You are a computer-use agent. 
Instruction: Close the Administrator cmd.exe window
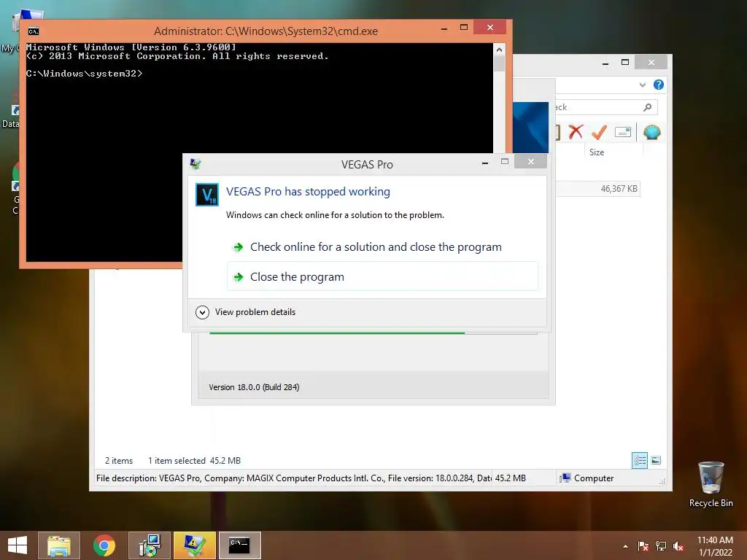[x=490, y=28]
